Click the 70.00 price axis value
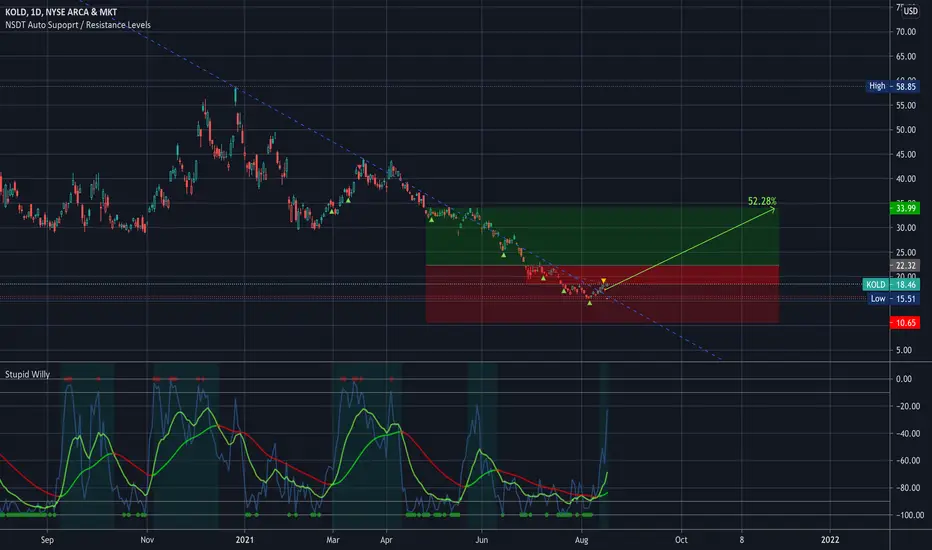 (x=906, y=32)
